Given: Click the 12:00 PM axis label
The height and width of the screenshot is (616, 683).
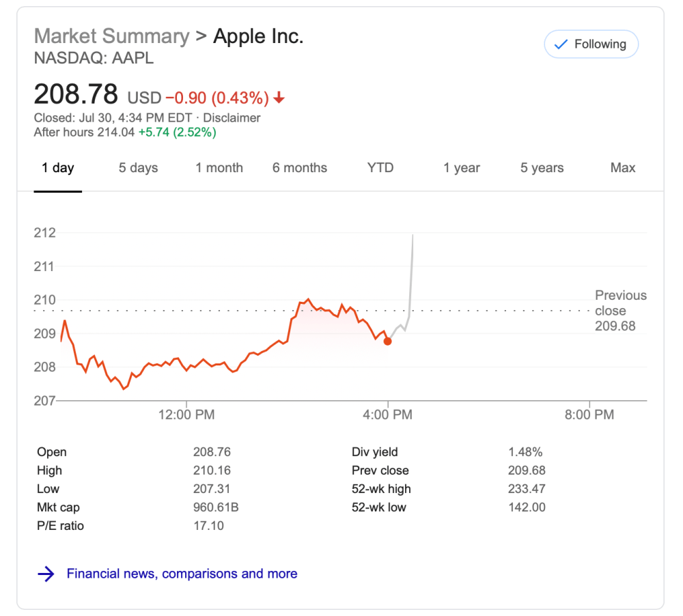Looking at the screenshot, I should pos(186,415).
